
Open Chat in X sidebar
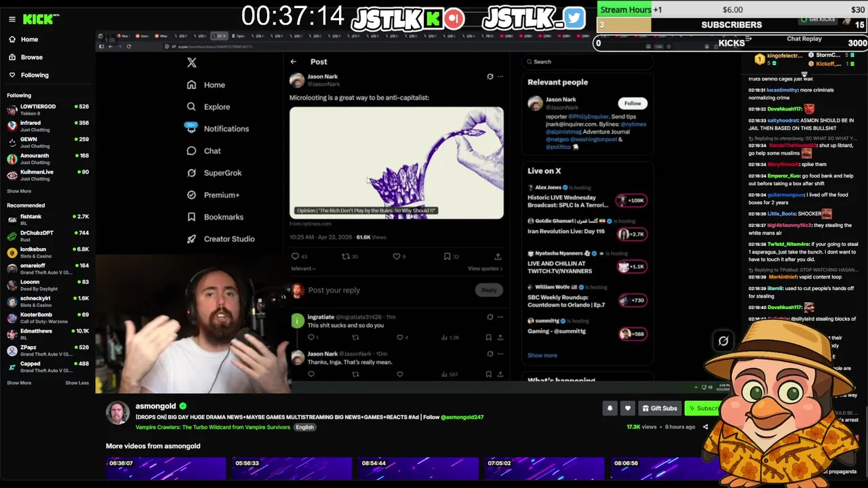pos(203,150)
